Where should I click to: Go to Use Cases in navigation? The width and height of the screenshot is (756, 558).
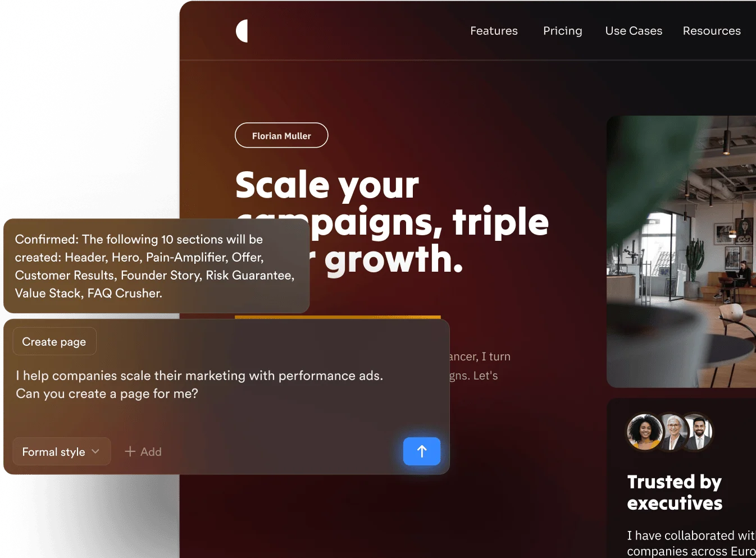pos(634,31)
